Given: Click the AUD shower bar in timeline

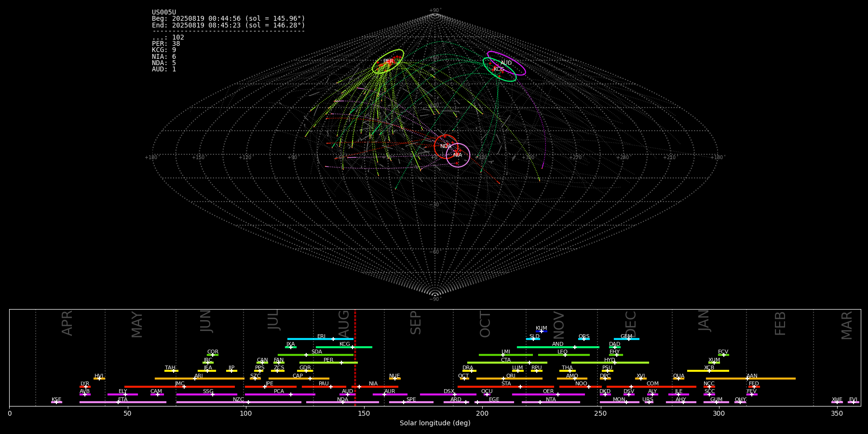Looking at the screenshot, I should click(348, 394).
